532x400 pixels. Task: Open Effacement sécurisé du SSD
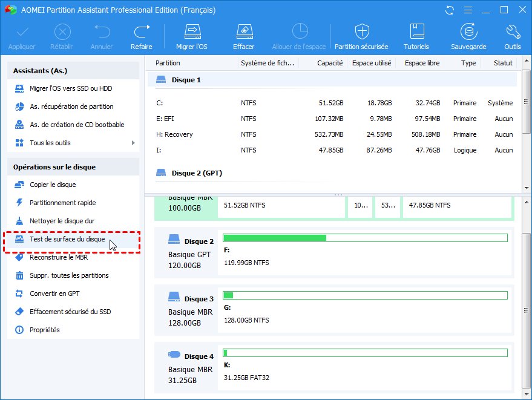(x=73, y=312)
